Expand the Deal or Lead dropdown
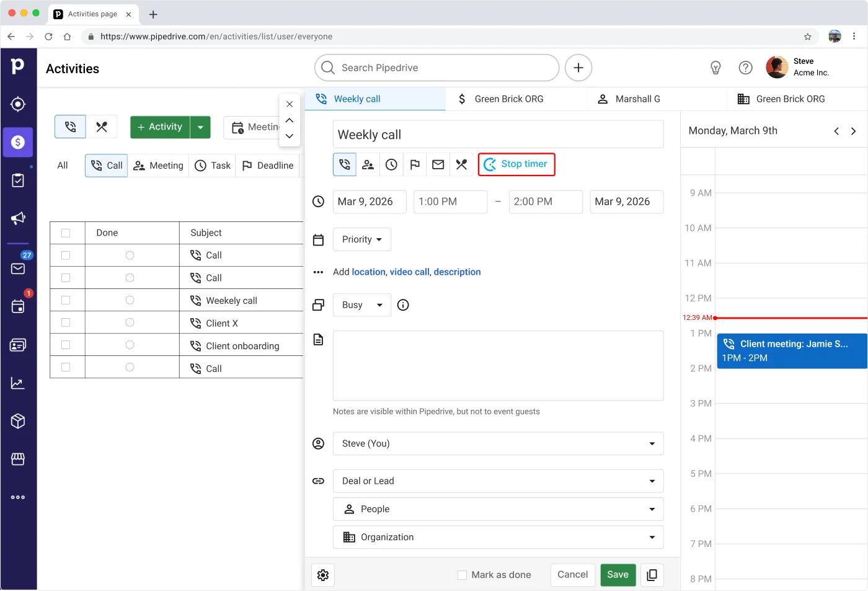Image resolution: width=868 pixels, height=591 pixels. 498,481
